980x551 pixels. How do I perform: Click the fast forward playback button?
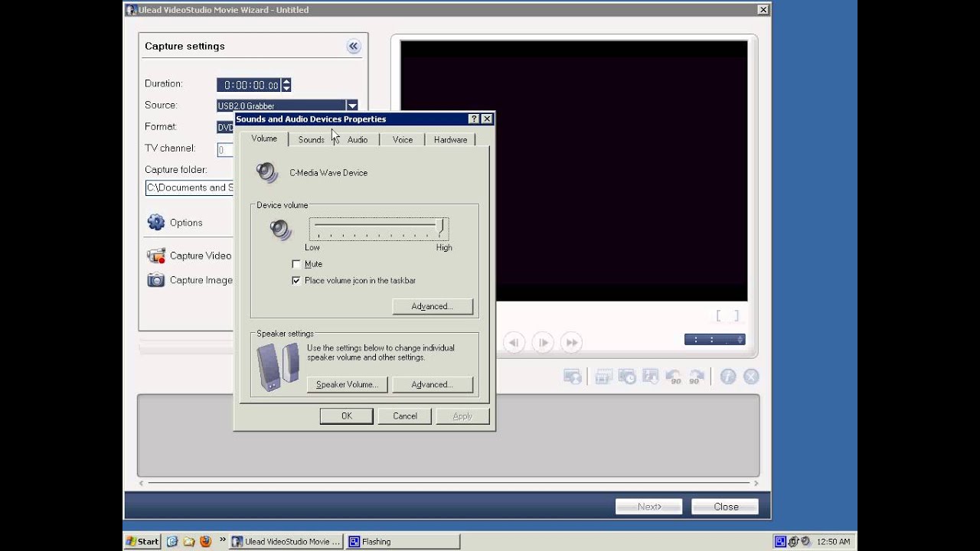coord(571,343)
